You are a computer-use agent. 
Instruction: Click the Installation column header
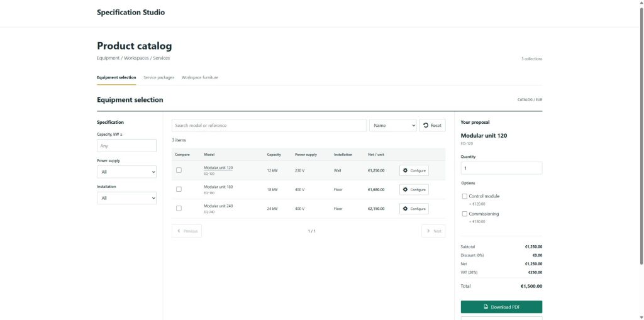[x=343, y=155]
